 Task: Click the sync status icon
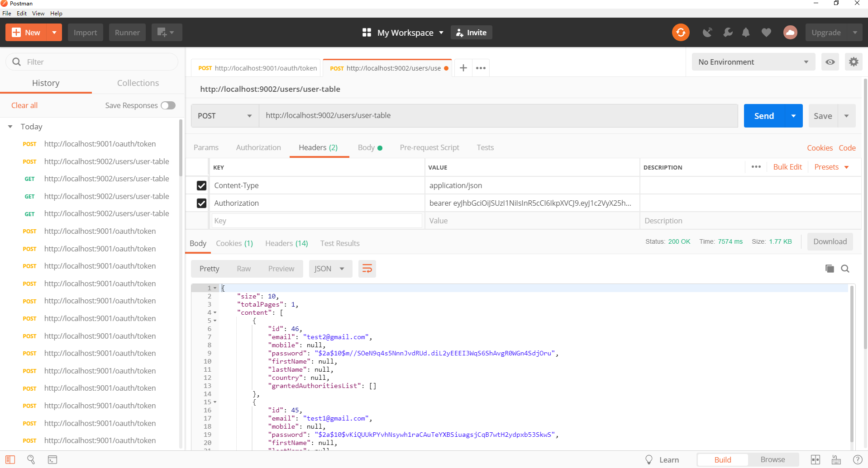coord(680,32)
